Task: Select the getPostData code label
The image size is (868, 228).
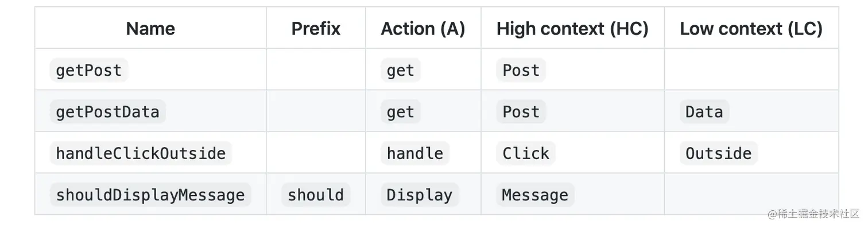Action: pyautogui.click(x=108, y=111)
